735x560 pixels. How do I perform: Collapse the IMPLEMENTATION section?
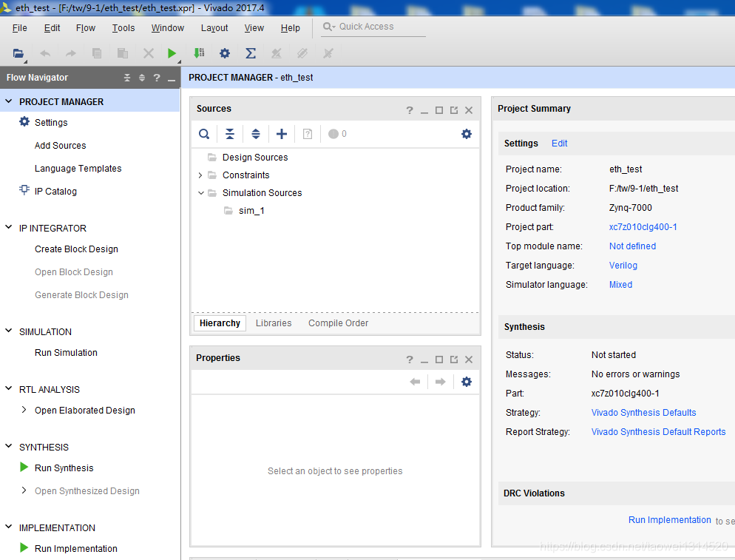pos(8,527)
